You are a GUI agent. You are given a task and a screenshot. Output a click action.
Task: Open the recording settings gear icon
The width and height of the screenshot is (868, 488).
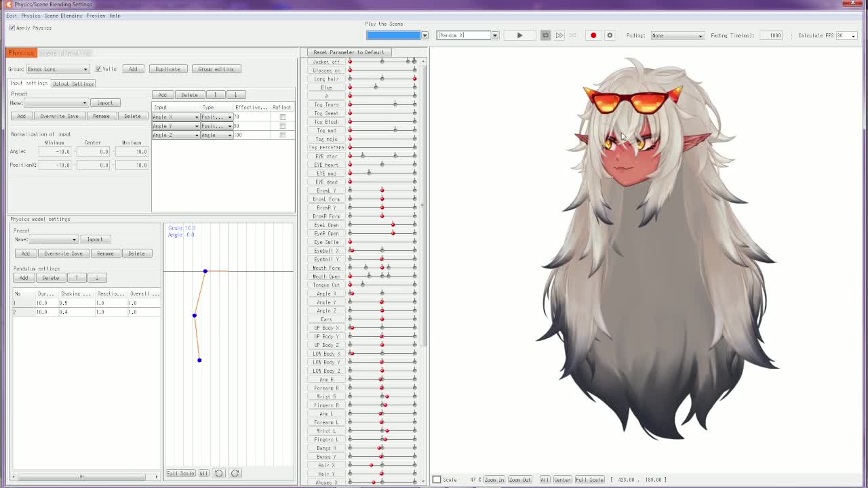click(x=610, y=35)
